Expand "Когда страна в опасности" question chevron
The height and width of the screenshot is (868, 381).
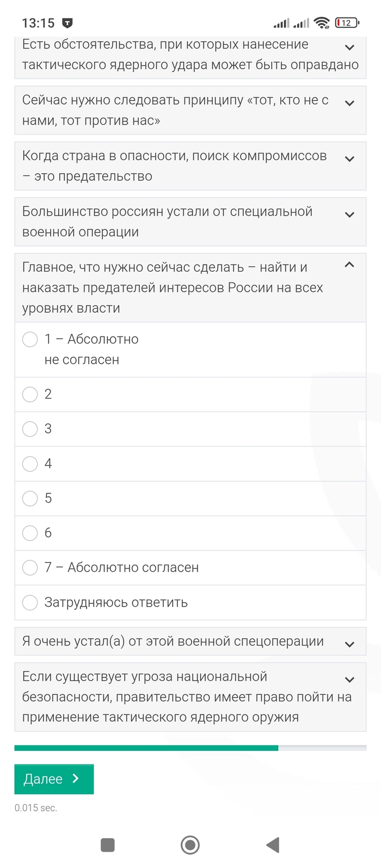(x=349, y=159)
